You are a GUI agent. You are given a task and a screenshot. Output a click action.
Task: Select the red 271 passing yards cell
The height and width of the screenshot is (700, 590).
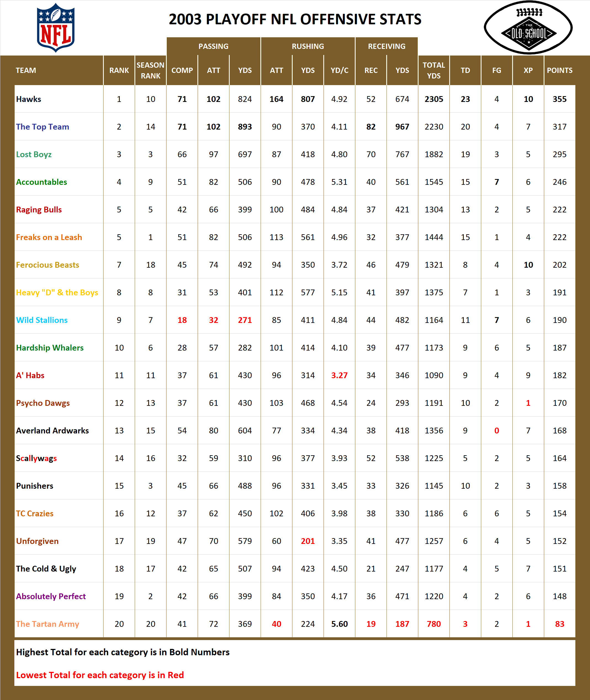click(245, 320)
